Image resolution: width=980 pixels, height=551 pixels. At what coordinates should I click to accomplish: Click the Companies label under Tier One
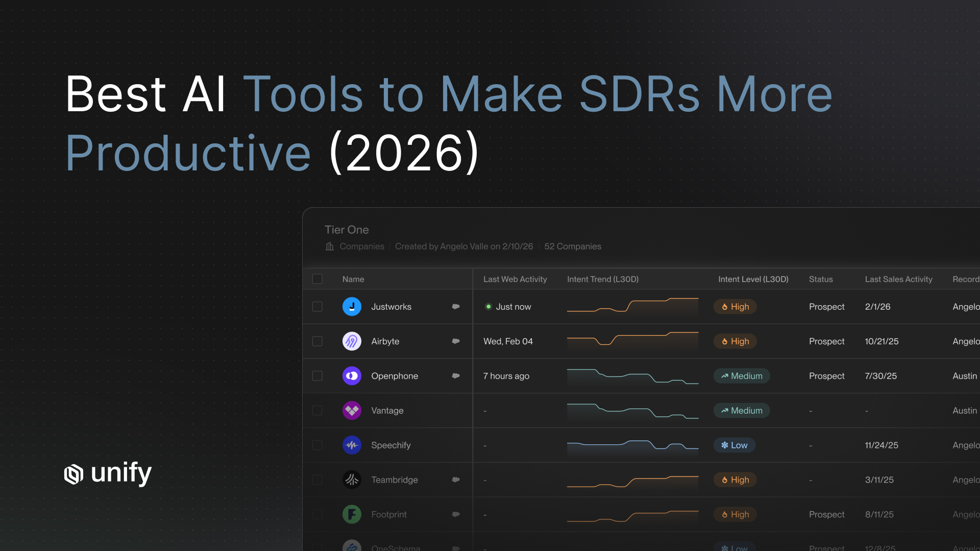(362, 246)
